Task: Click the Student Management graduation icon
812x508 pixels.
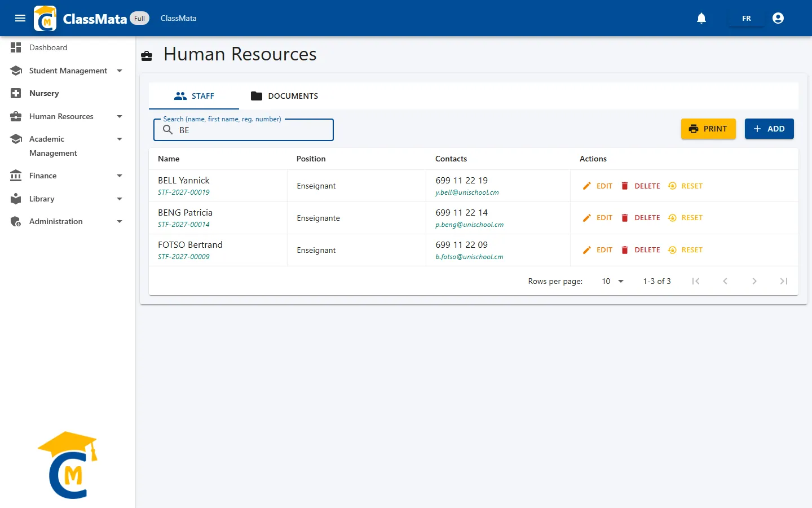Action: tap(16, 71)
